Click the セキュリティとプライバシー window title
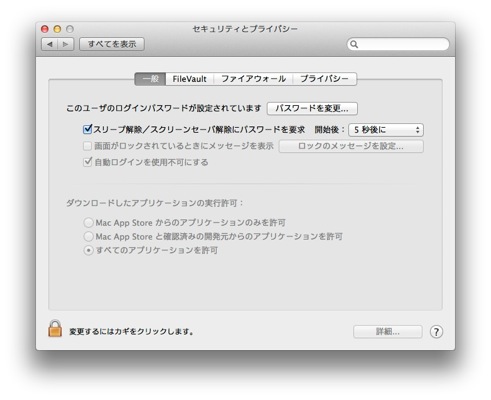Viewport: 491px width, 400px height. 245,29
